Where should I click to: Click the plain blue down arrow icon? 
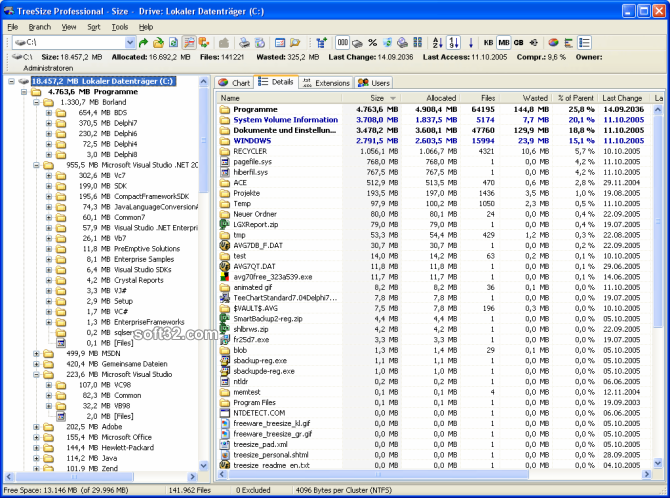pos(471,43)
